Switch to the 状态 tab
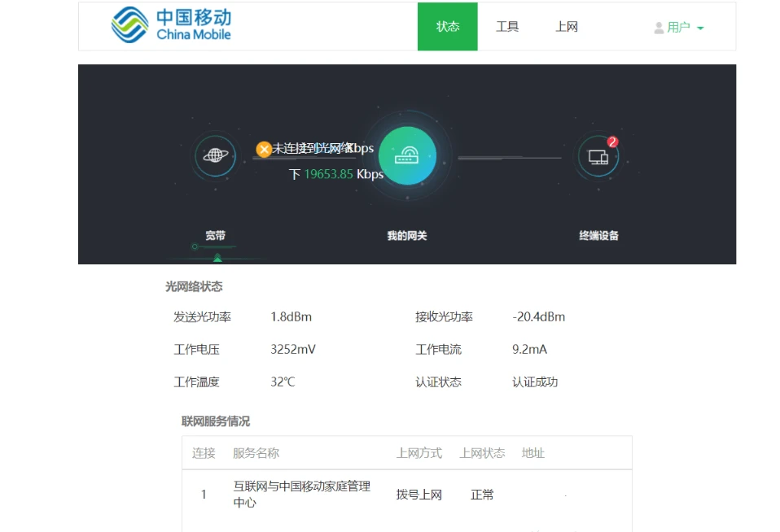 tap(448, 27)
